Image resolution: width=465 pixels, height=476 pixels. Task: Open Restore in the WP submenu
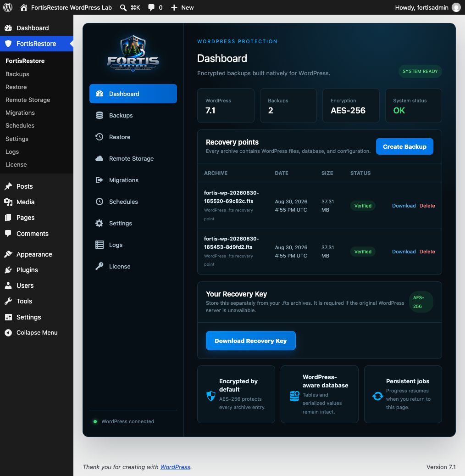point(16,87)
